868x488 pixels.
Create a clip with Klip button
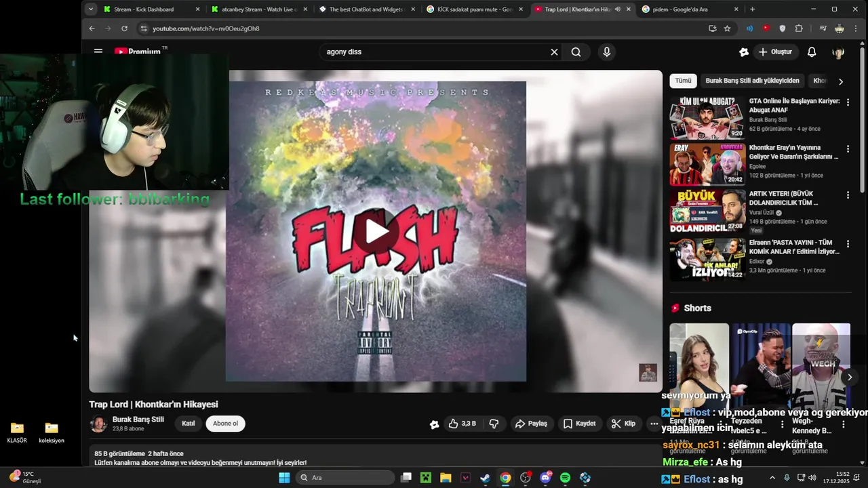tap(623, 424)
